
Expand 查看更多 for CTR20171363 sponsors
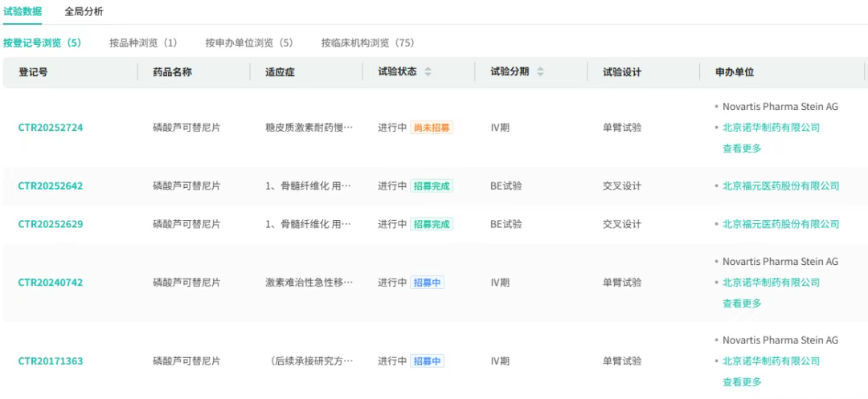click(742, 382)
